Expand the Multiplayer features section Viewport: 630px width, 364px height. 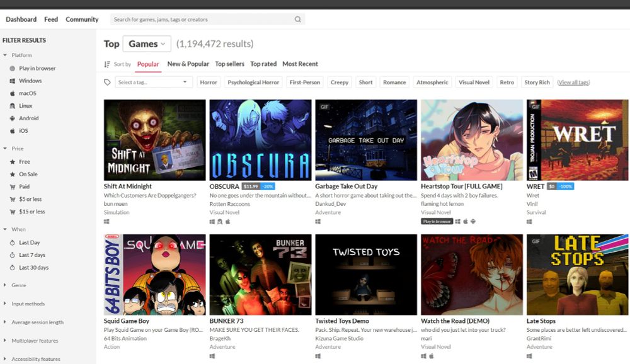point(31,341)
